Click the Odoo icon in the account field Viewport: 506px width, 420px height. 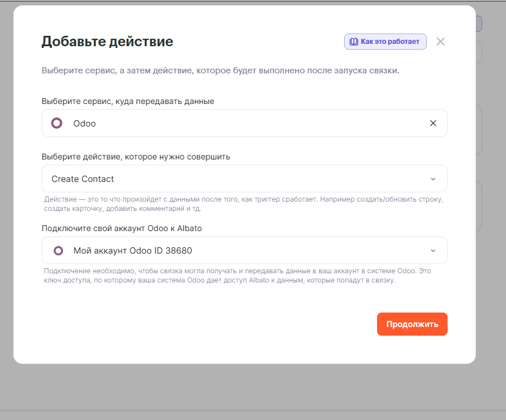click(58, 251)
